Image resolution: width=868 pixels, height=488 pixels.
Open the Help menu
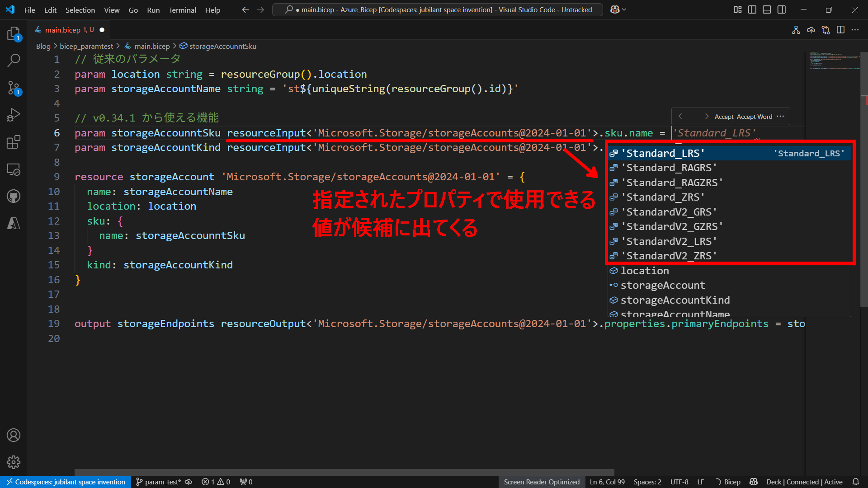tap(212, 10)
